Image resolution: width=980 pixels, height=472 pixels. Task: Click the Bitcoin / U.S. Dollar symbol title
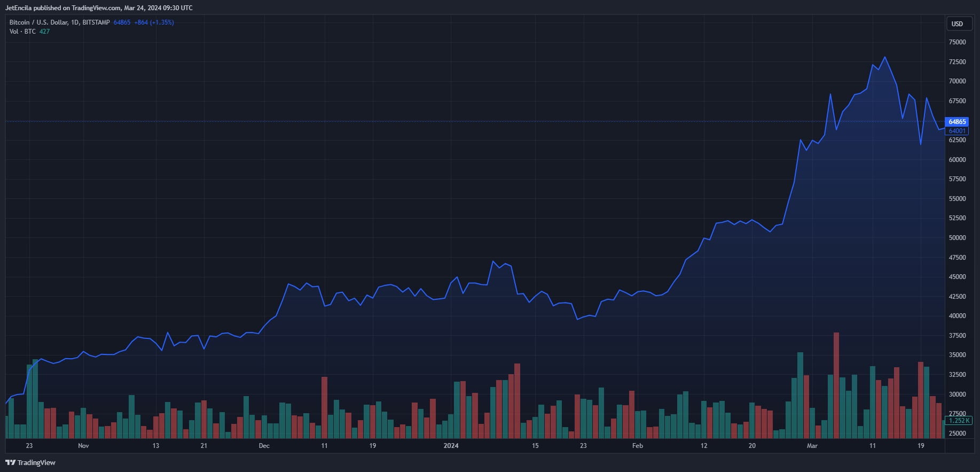point(60,22)
